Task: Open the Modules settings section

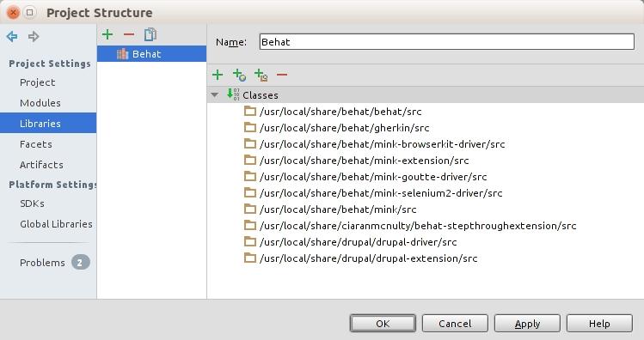Action: (x=40, y=103)
